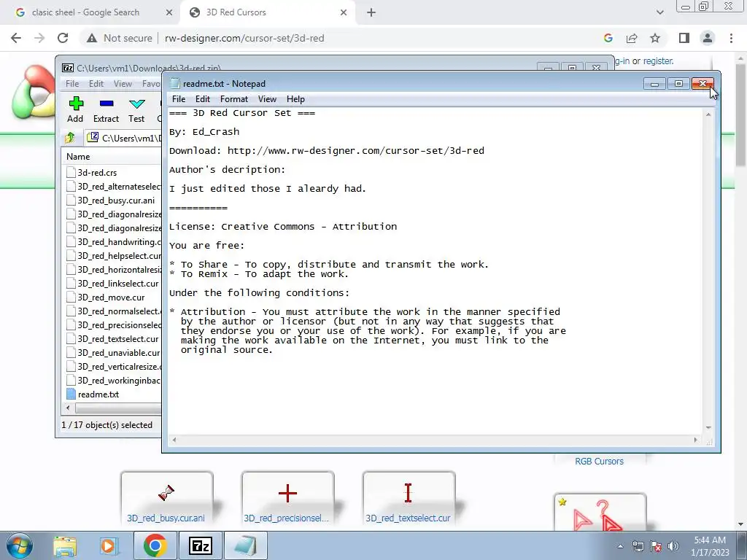Switch to Chrome from taskbar
This screenshot has width=747, height=560.
[x=155, y=546]
